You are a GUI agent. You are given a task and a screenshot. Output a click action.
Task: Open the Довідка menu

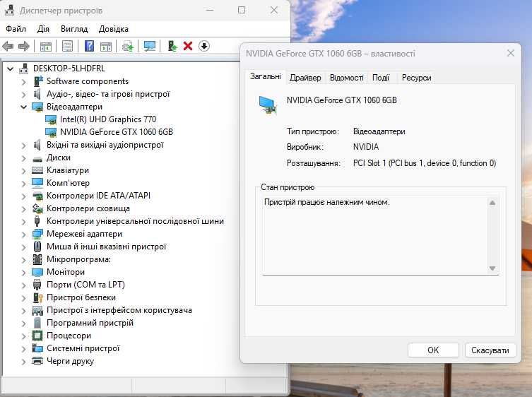(x=113, y=29)
